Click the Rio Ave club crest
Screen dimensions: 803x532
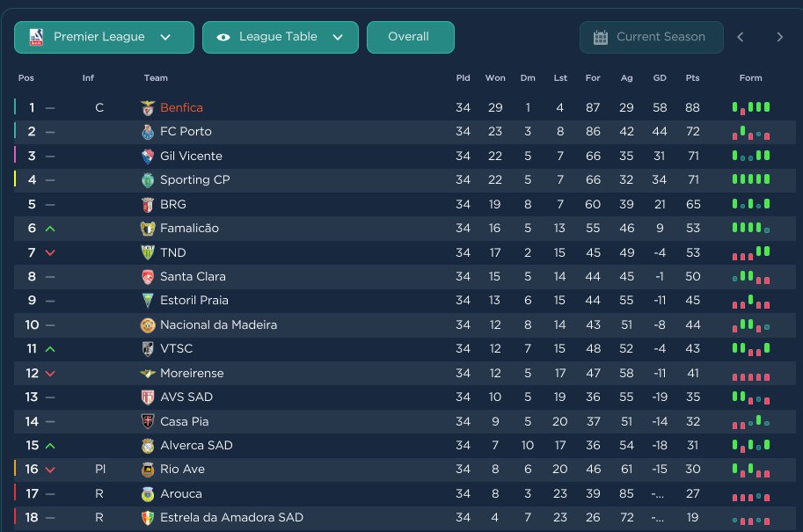click(148, 470)
